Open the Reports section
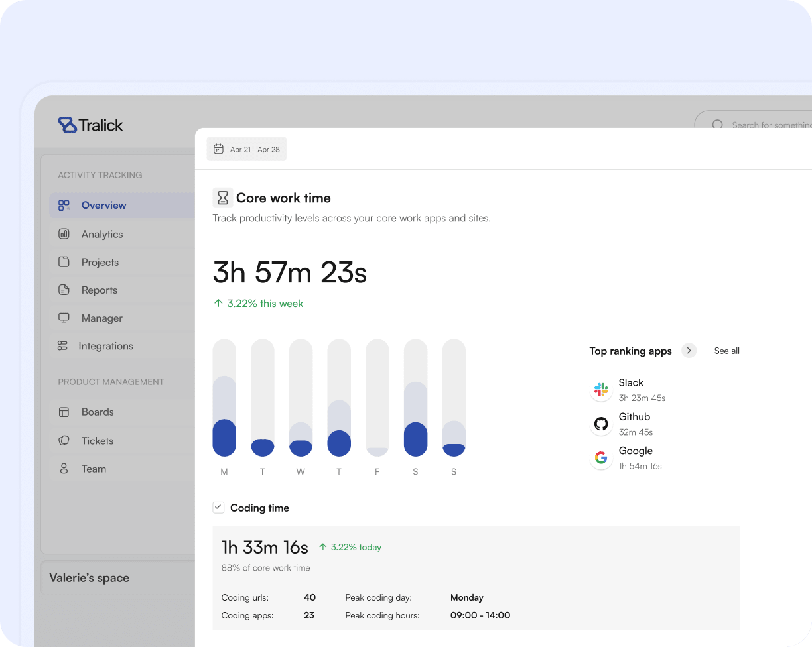 tap(99, 290)
